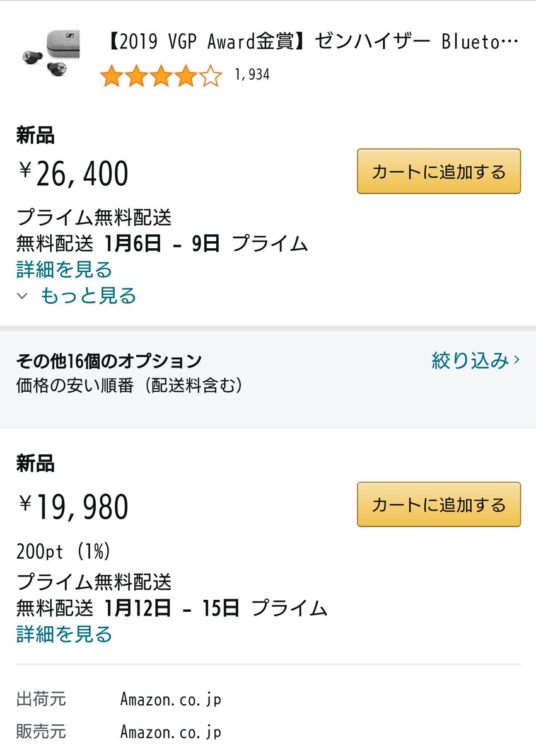Click the chevron beside もっと見る
This screenshot has height=756, width=536.
click(23, 295)
